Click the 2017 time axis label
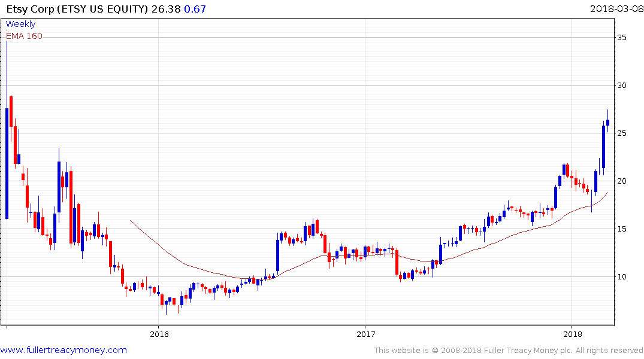644x359 pixels. click(366, 334)
